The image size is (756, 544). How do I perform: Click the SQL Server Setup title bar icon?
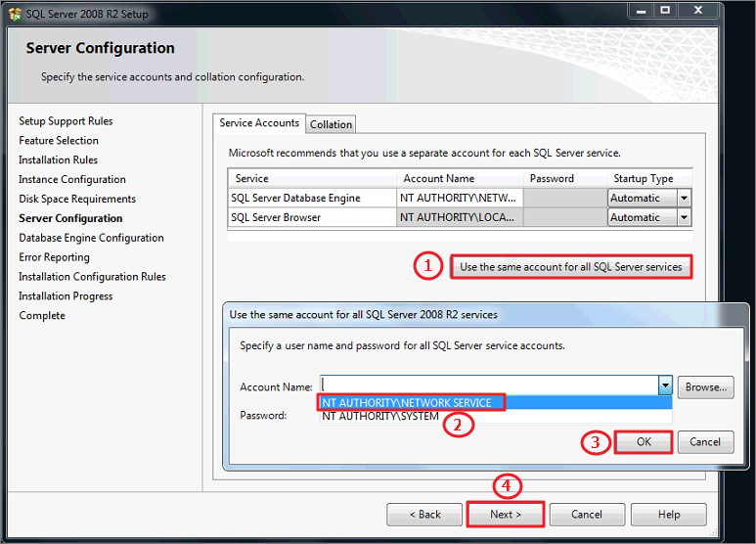pos(15,14)
